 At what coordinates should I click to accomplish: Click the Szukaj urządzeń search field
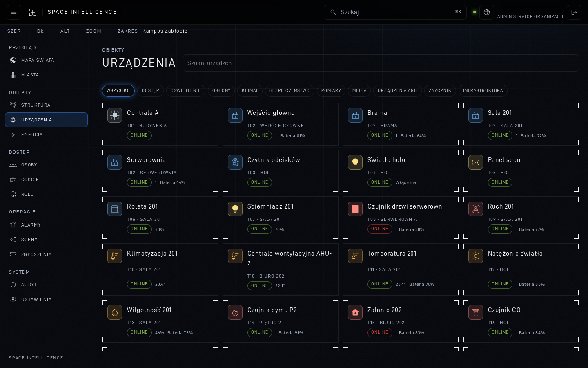[x=381, y=63]
